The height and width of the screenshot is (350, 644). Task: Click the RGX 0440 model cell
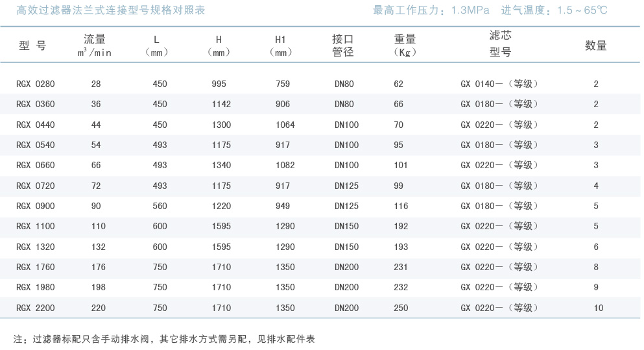tap(36, 125)
